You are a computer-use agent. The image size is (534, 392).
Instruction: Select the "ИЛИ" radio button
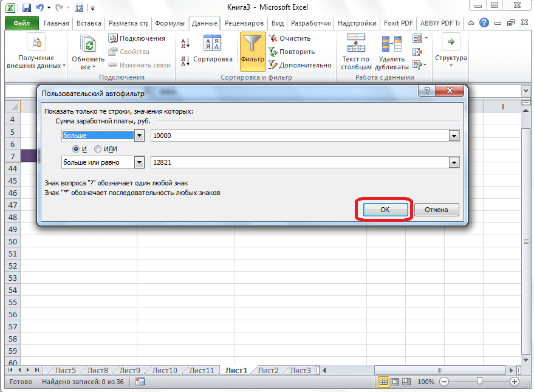(x=98, y=149)
